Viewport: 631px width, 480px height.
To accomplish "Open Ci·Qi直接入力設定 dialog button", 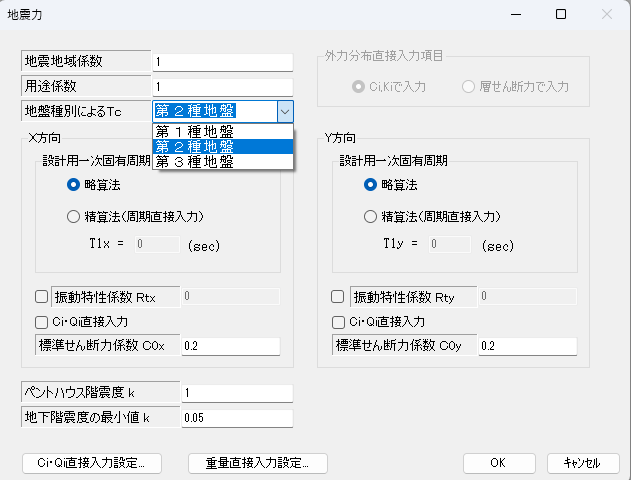I will click(92, 463).
